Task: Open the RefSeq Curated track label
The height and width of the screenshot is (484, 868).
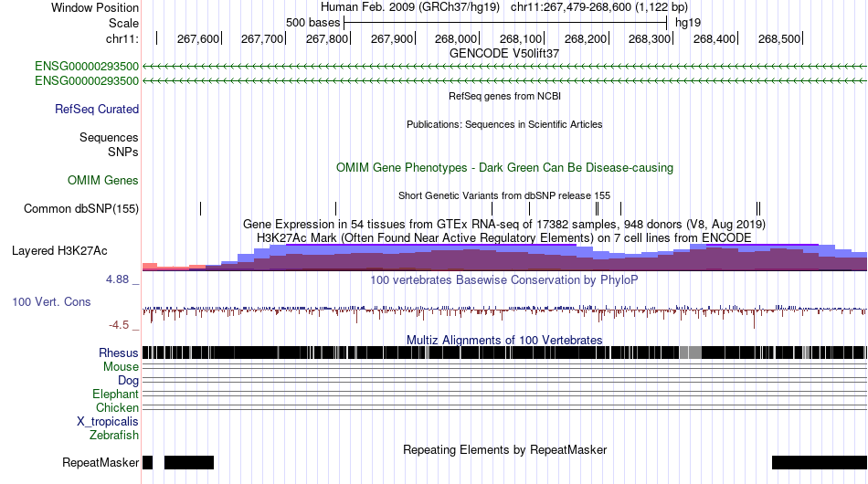Action: 97,109
